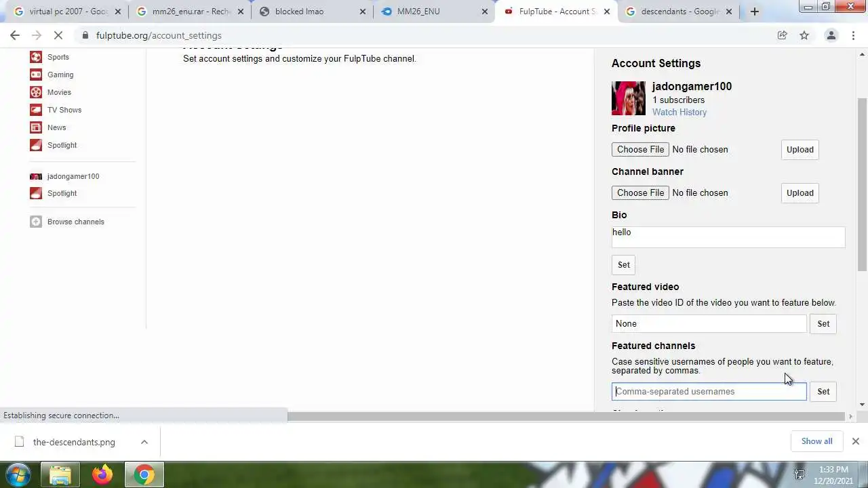Open the Movies category icon
Screen dimensions: 868x488
[36, 92]
